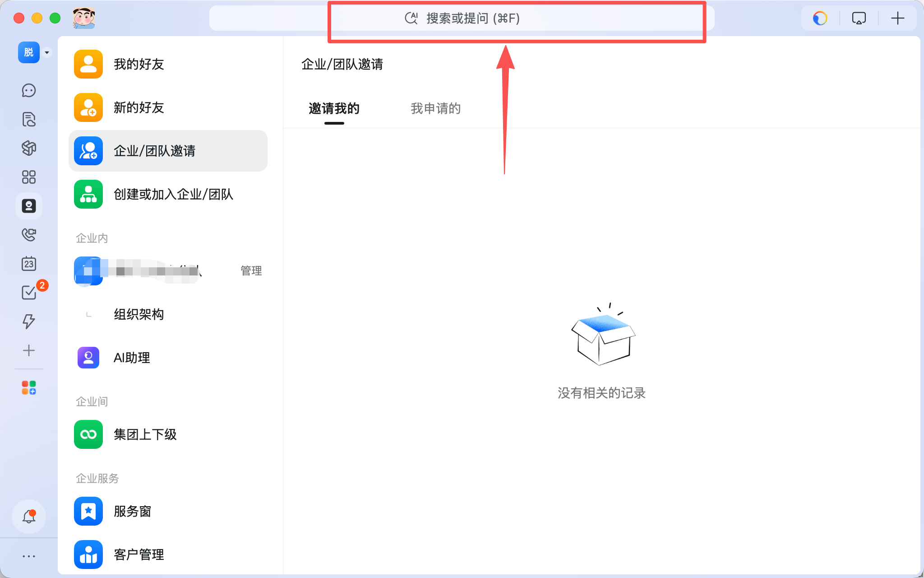Open 组织架构 tree item
The width and height of the screenshot is (924, 578).
[139, 314]
